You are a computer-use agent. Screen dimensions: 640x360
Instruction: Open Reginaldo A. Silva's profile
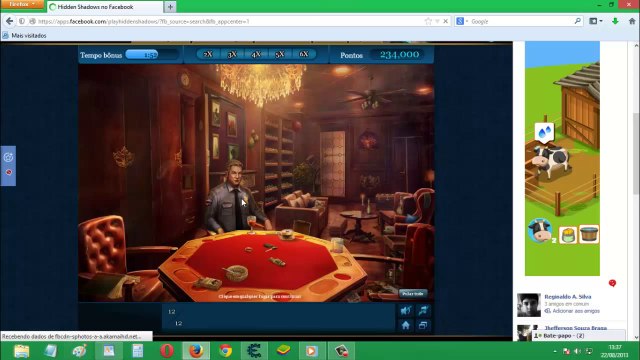[568, 297]
